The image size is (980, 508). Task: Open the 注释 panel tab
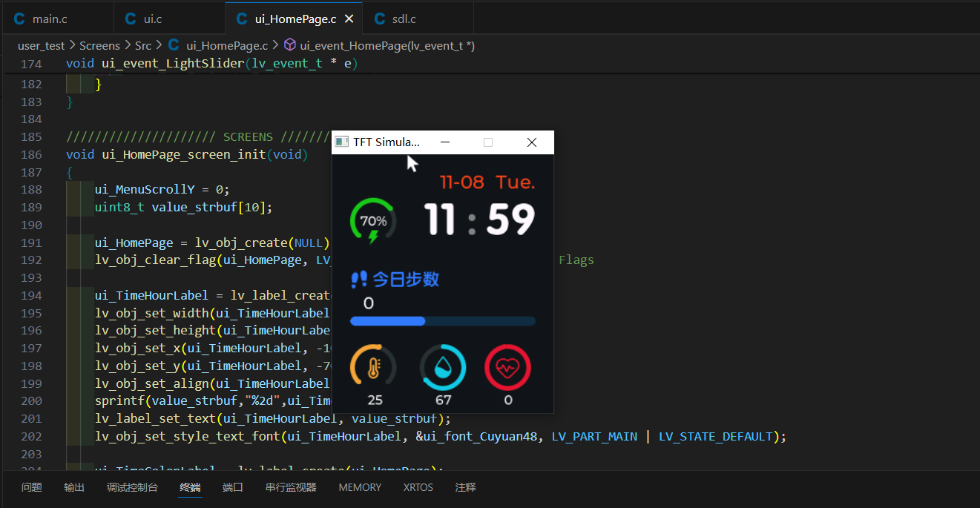coord(466,487)
